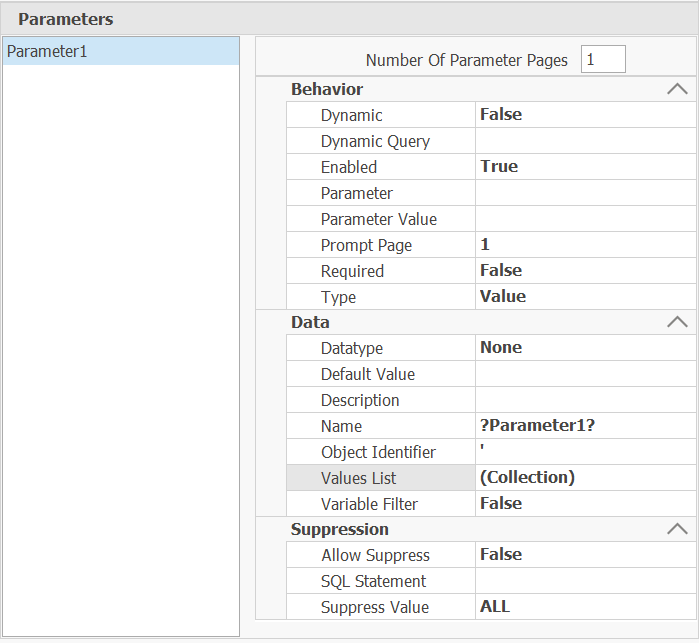Click the Suppress Value cell showing ALL

[x=585, y=606]
